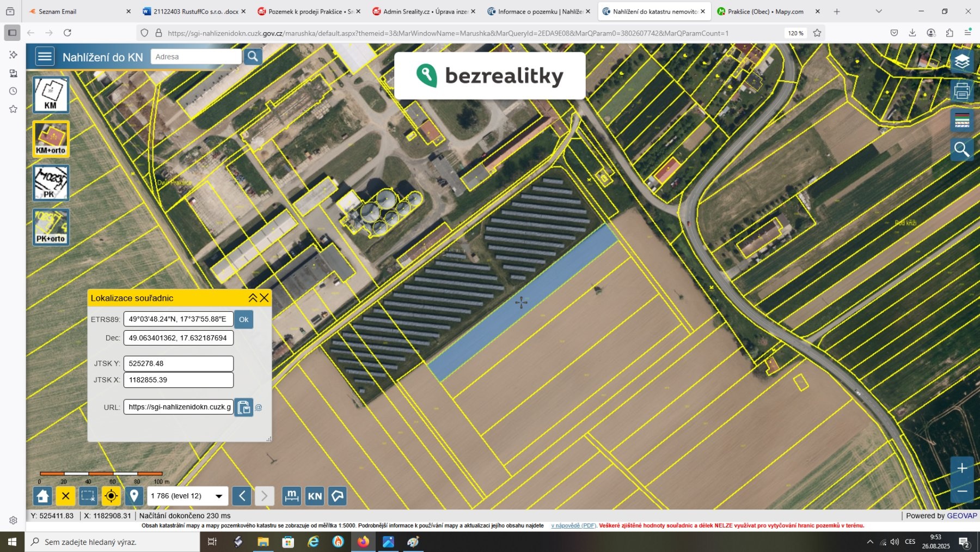
Task: Activate the rectangle selection tool
Action: (x=88, y=496)
